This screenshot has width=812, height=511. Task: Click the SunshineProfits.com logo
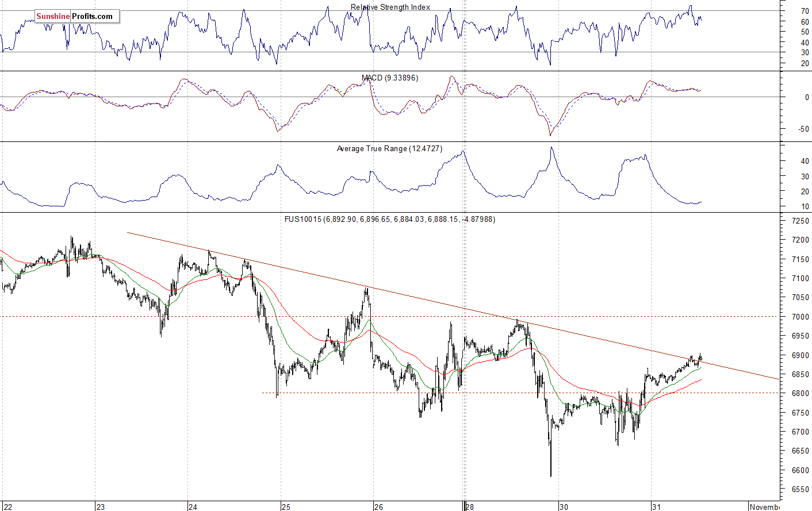coord(77,16)
